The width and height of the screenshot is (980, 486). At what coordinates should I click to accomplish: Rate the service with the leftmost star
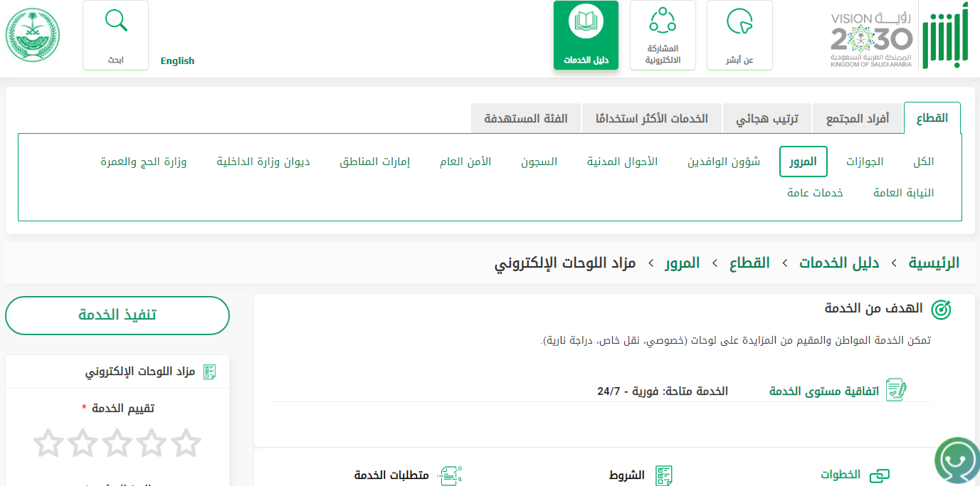click(x=48, y=443)
